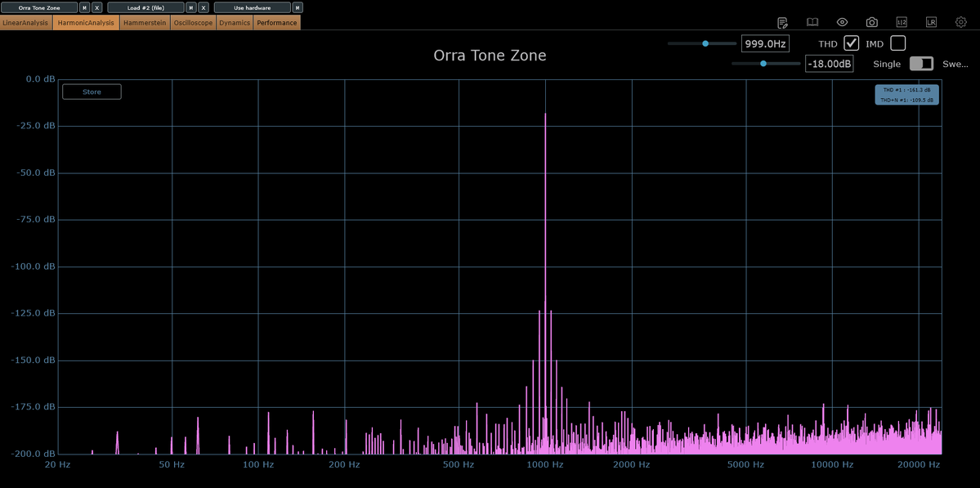The image size is (980, 488).
Task: Open the manual book icon
Action: pyautogui.click(x=812, y=23)
